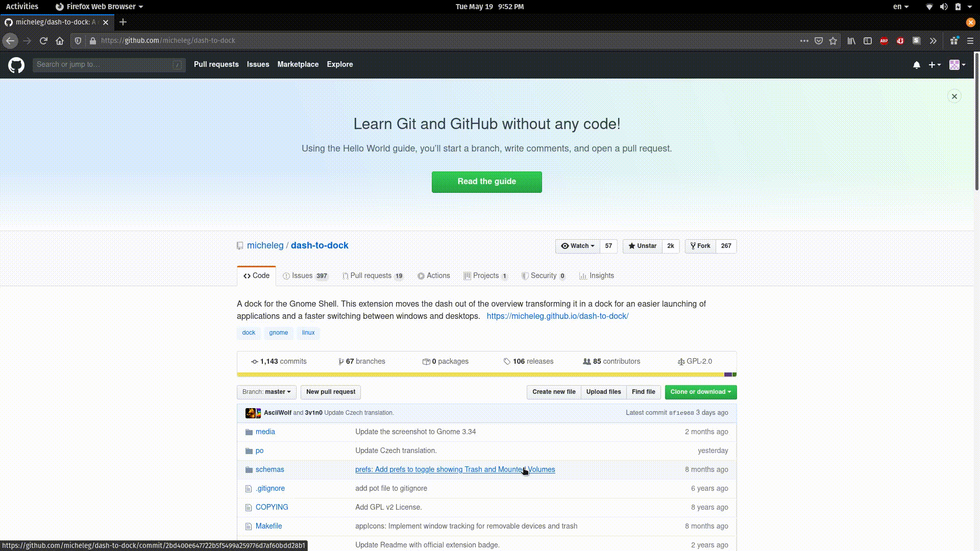Navigate back in Firefox

click(x=10, y=41)
